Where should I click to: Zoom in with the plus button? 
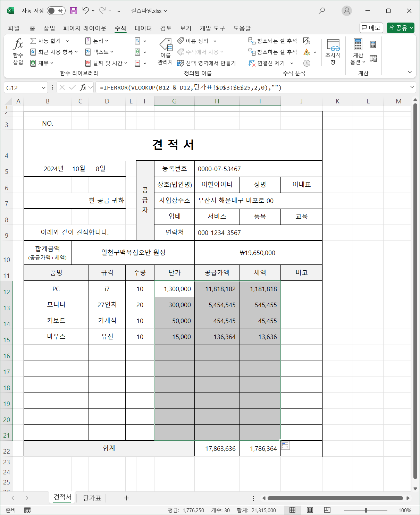(x=391, y=510)
